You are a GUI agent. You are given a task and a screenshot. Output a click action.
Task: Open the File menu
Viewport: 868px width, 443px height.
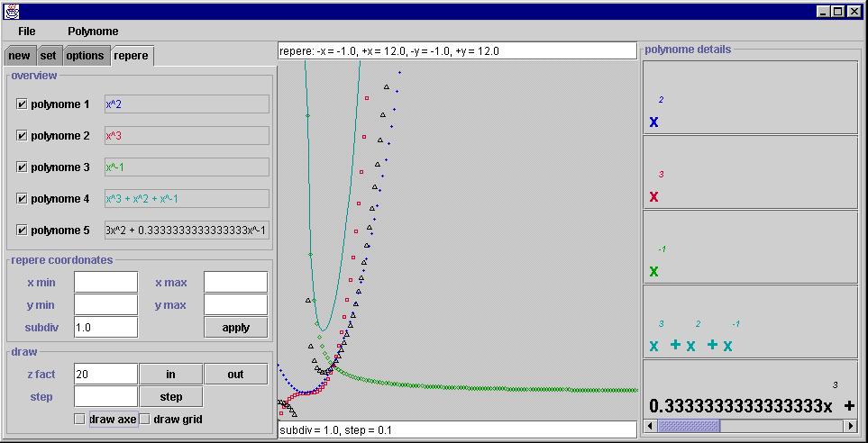26,31
